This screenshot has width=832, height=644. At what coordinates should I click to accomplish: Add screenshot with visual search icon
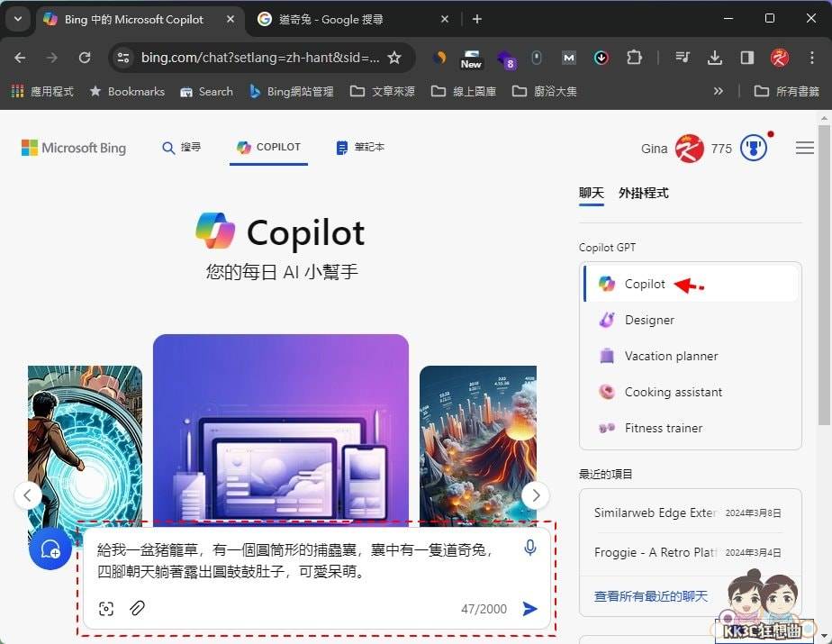pyautogui.click(x=106, y=609)
